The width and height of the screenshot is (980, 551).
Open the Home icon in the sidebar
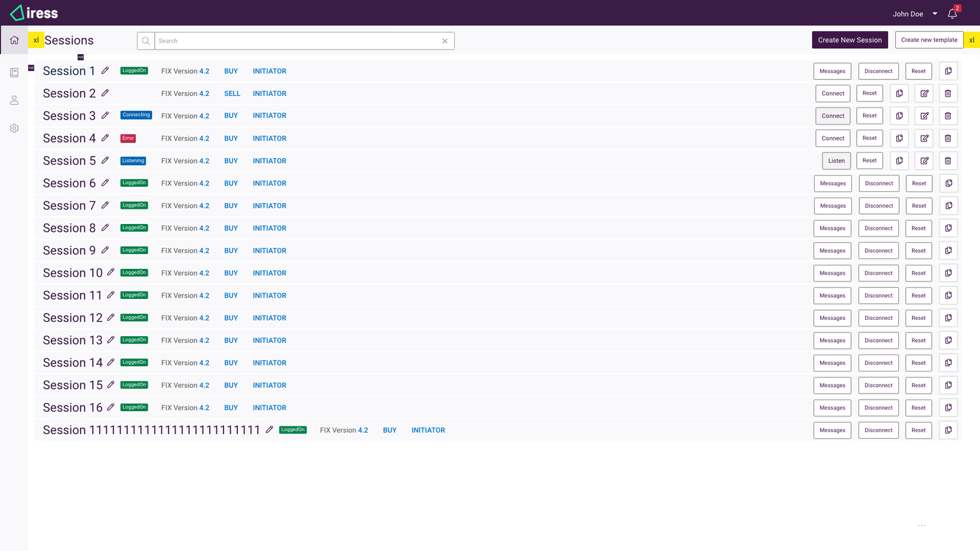coord(14,40)
